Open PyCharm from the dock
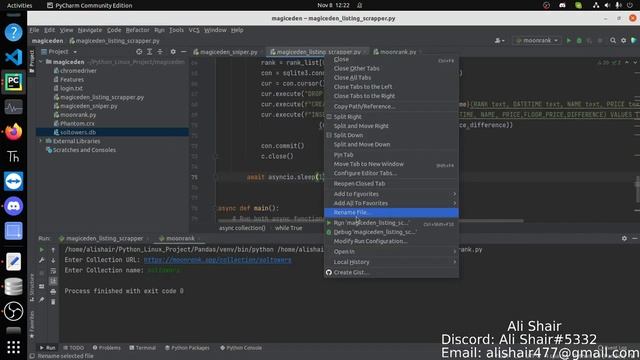 pyautogui.click(x=13, y=82)
